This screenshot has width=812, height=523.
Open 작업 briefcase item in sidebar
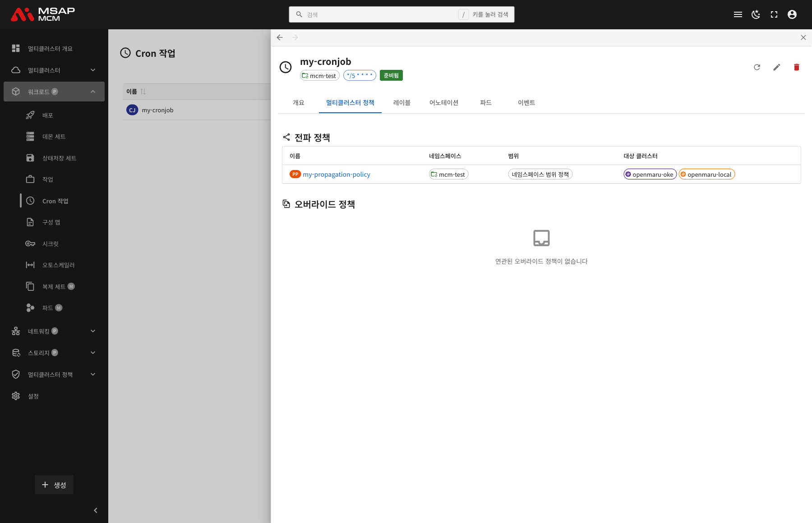(x=54, y=179)
